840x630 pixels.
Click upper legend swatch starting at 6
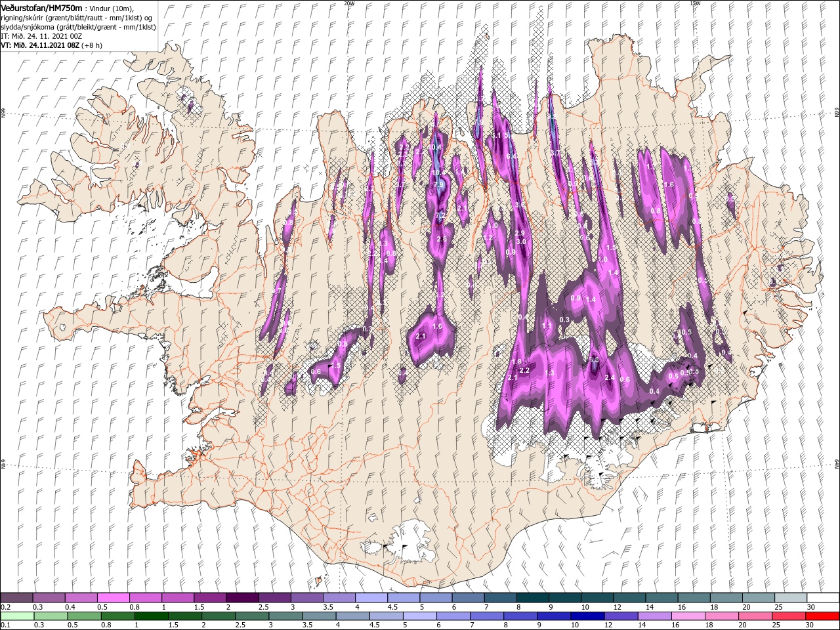pos(468,597)
